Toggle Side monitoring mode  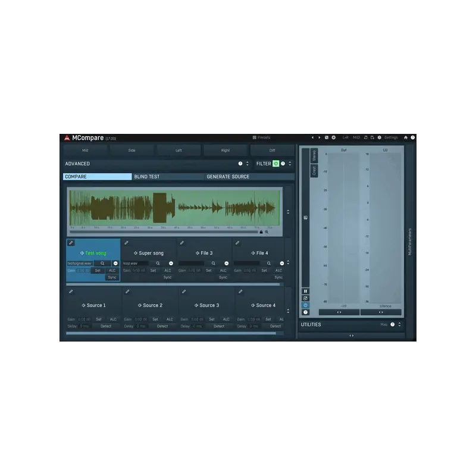(131, 151)
